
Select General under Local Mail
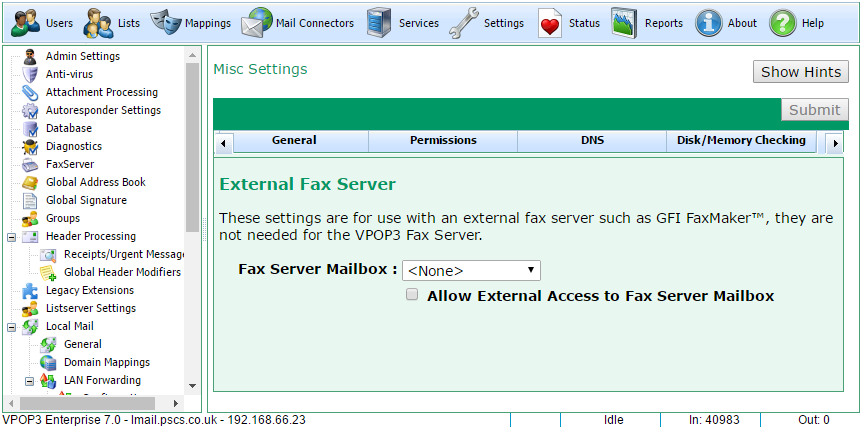tap(82, 344)
